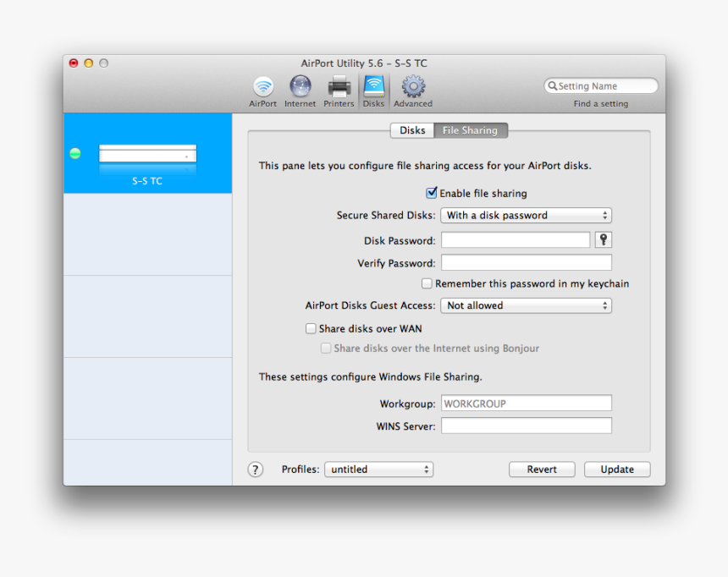Close the AirPort Utility window
Viewport: 728px width, 577px height.
click(x=74, y=63)
